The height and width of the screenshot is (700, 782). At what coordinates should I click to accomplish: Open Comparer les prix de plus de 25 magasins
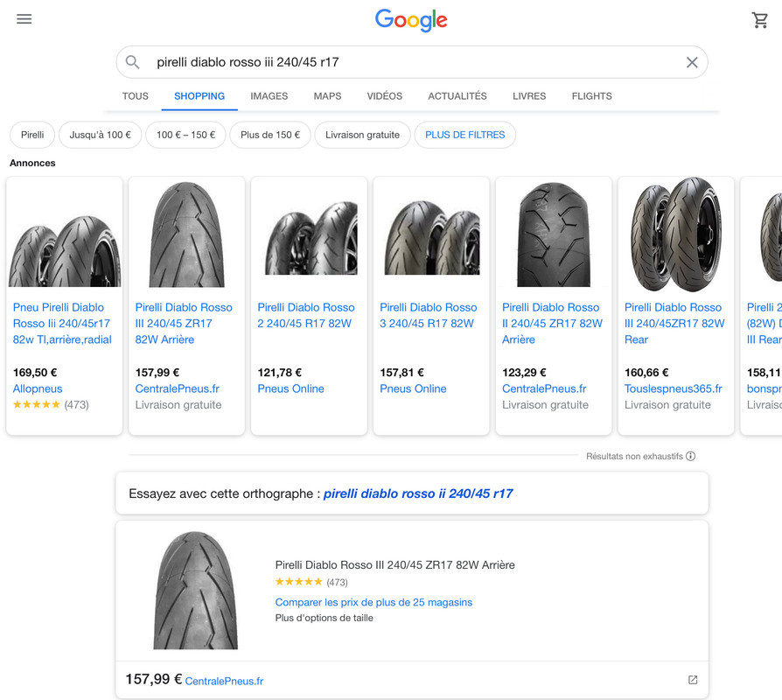coord(374,602)
